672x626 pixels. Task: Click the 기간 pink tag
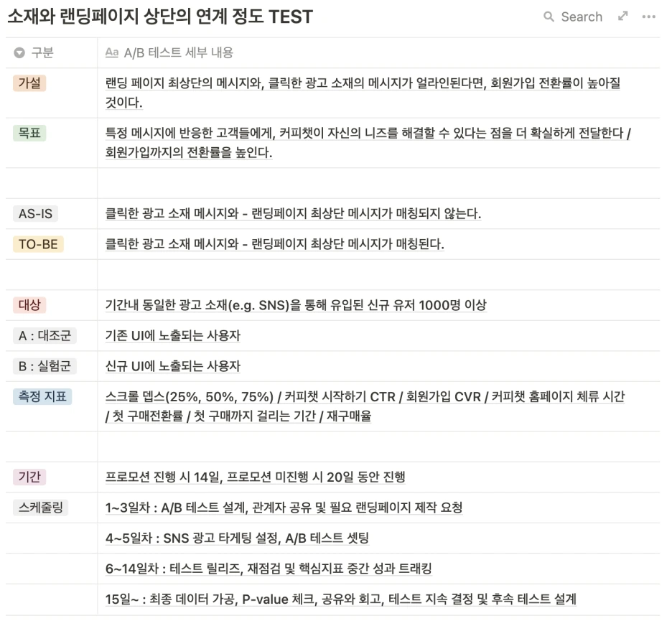(29, 477)
